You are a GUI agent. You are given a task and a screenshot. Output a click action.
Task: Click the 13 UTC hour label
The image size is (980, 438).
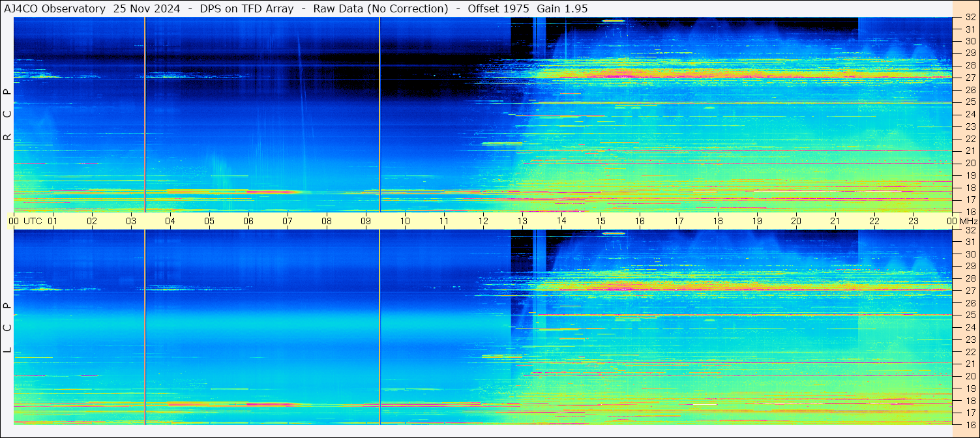coord(522,221)
